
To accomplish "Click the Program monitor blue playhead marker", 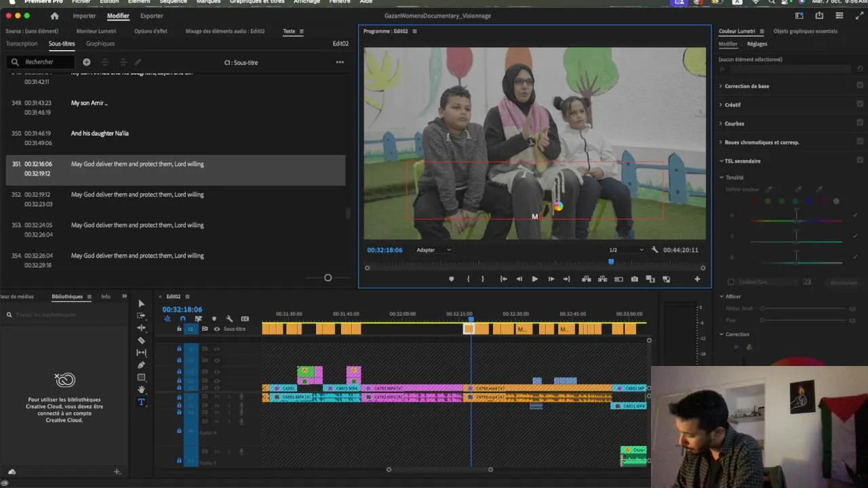I will click(x=611, y=262).
